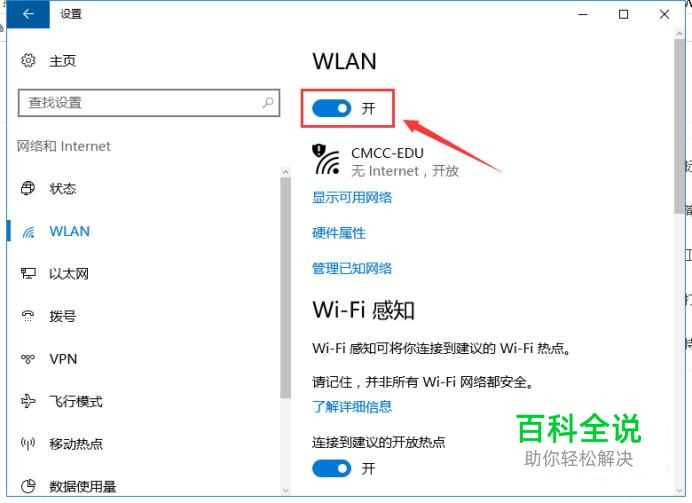This screenshot has height=503, width=692.
Task: Click the search magnifier icon
Action: point(268,103)
